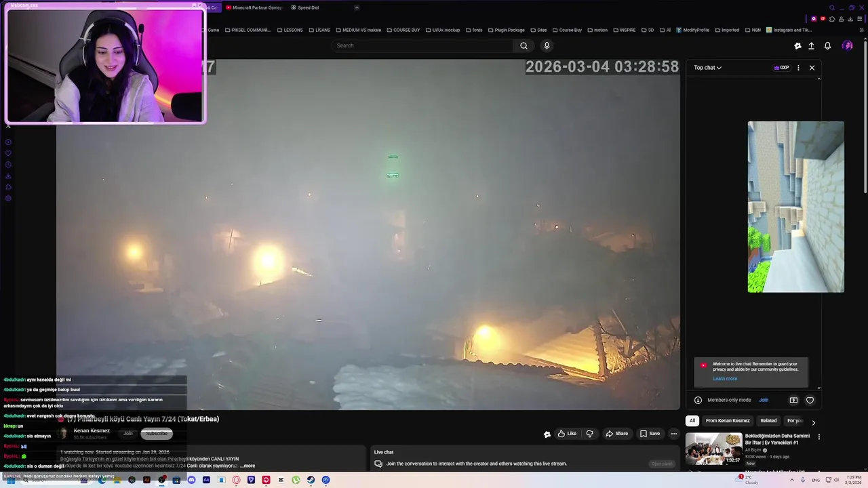Show more filter chips with arrow
Screen dimensions: 868x488
[x=814, y=422]
